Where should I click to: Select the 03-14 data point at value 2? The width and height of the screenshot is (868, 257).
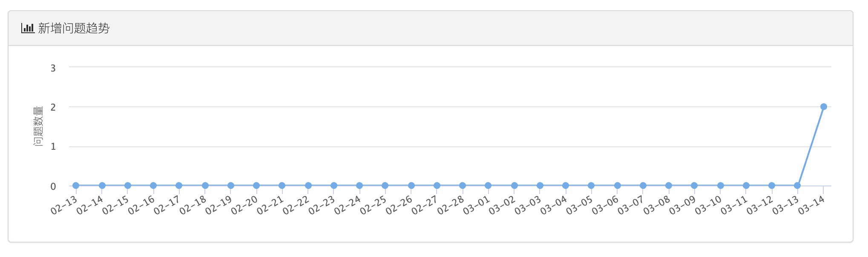coord(823,107)
